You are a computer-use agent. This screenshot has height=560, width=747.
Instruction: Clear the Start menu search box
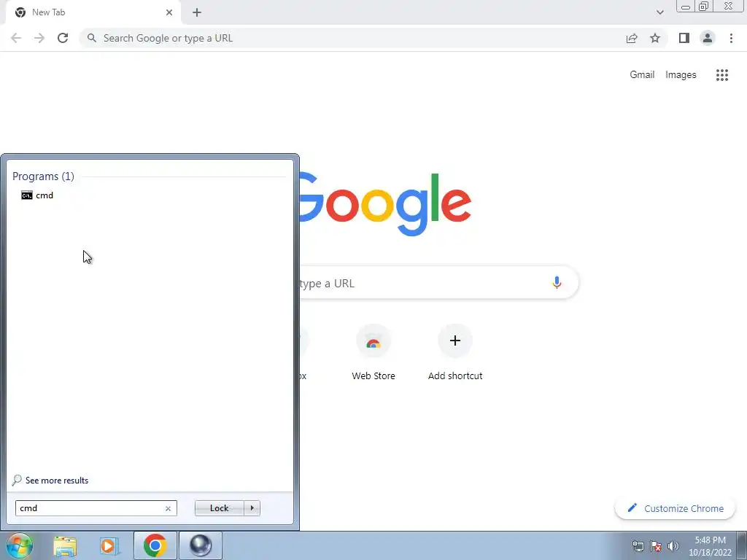[x=168, y=508]
